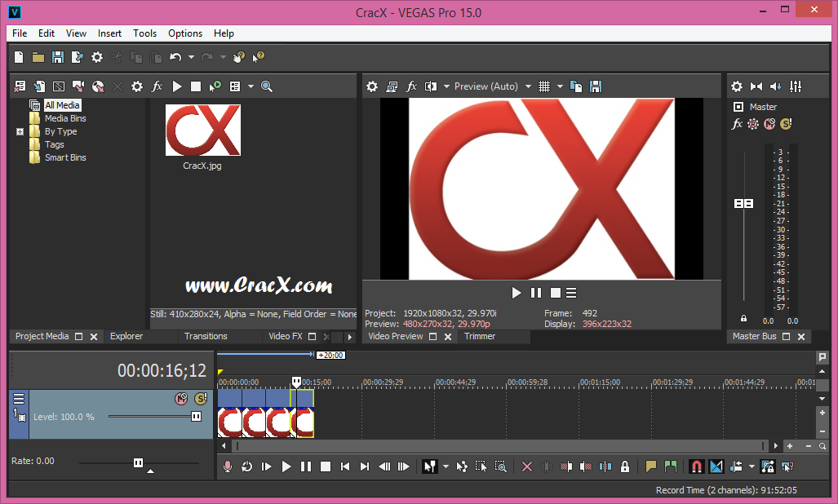Open the Undo history dropdown arrow
Screen dimensions: 838x504
coord(191,57)
